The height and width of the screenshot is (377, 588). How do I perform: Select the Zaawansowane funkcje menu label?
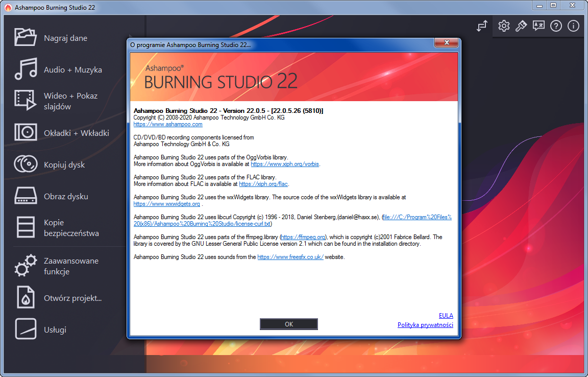click(71, 266)
